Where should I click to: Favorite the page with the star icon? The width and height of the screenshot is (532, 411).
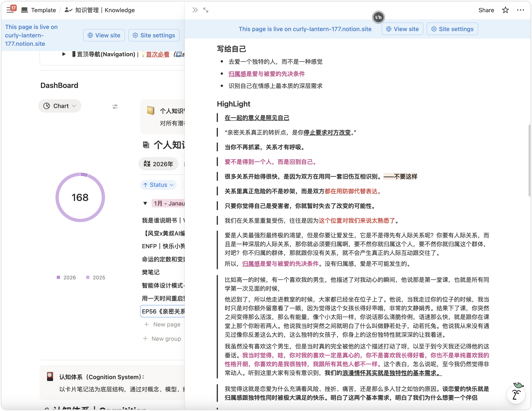point(505,10)
